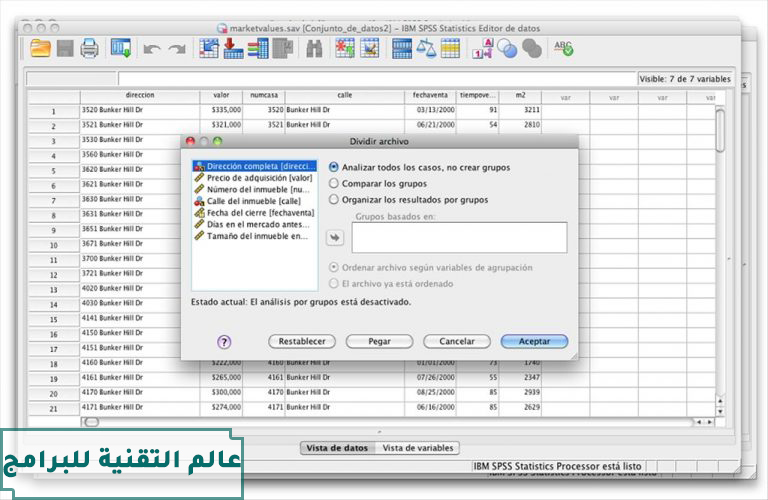Open Split file from the toolbar
Screen dimensions: 768x500
[x=402, y=49]
